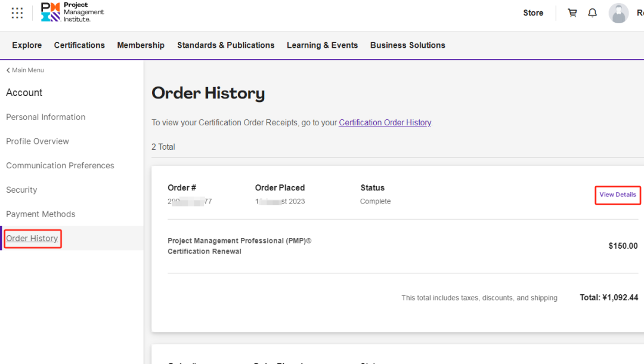Image resolution: width=644 pixels, height=364 pixels.
Task: Open Profile Overview in sidebar
Action: tap(38, 141)
